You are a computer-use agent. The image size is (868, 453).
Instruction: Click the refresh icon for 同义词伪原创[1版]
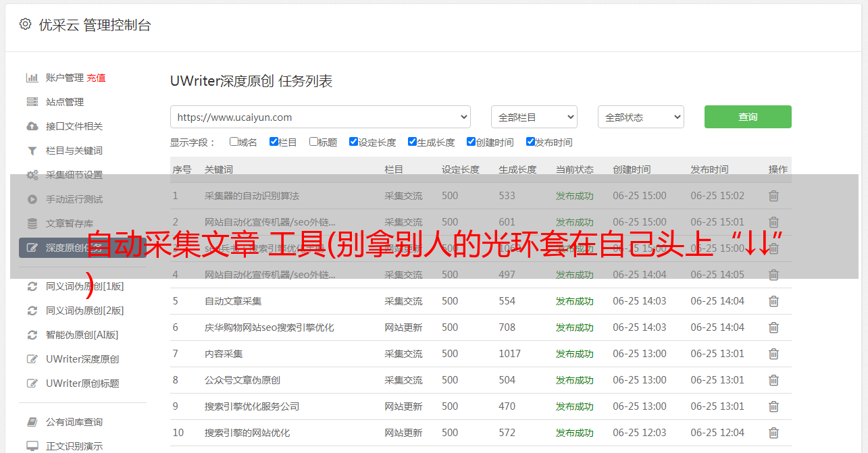pyautogui.click(x=32, y=286)
